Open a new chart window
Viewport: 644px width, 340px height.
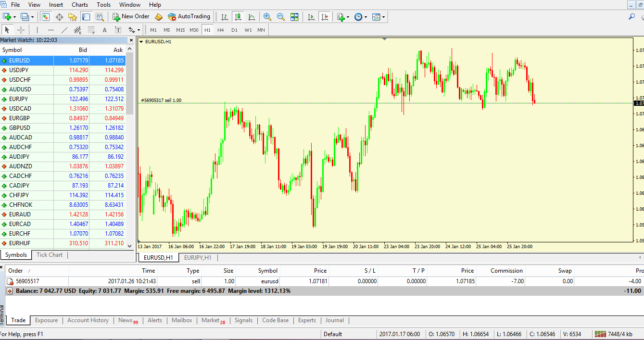pyautogui.click(x=8, y=16)
